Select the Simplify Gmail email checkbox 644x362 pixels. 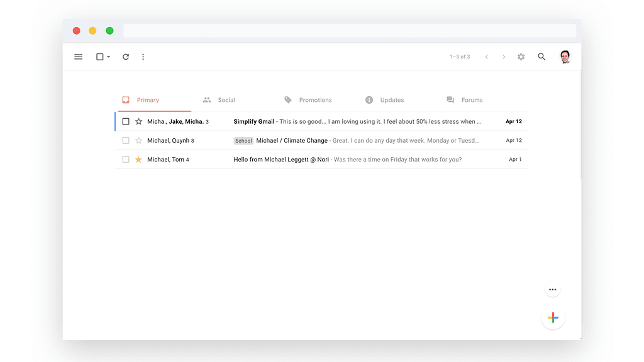click(126, 121)
